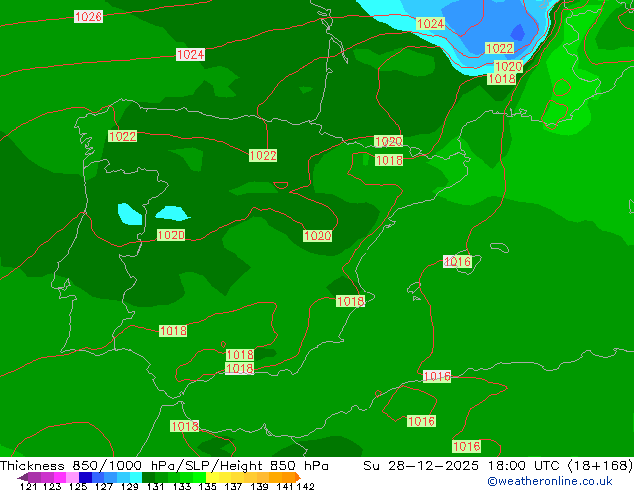This screenshot has width=634, height=490.
Task: Click legend value 123
Action: click(x=52, y=486)
